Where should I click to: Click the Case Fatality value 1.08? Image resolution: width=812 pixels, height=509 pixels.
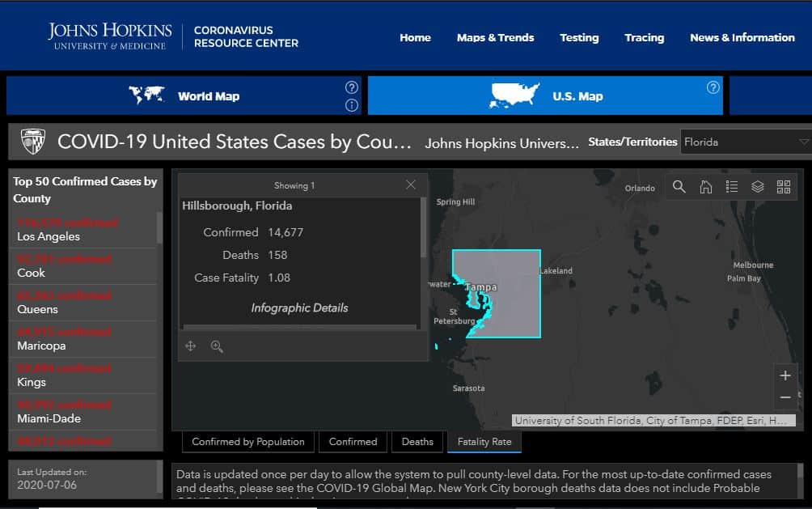[278, 278]
